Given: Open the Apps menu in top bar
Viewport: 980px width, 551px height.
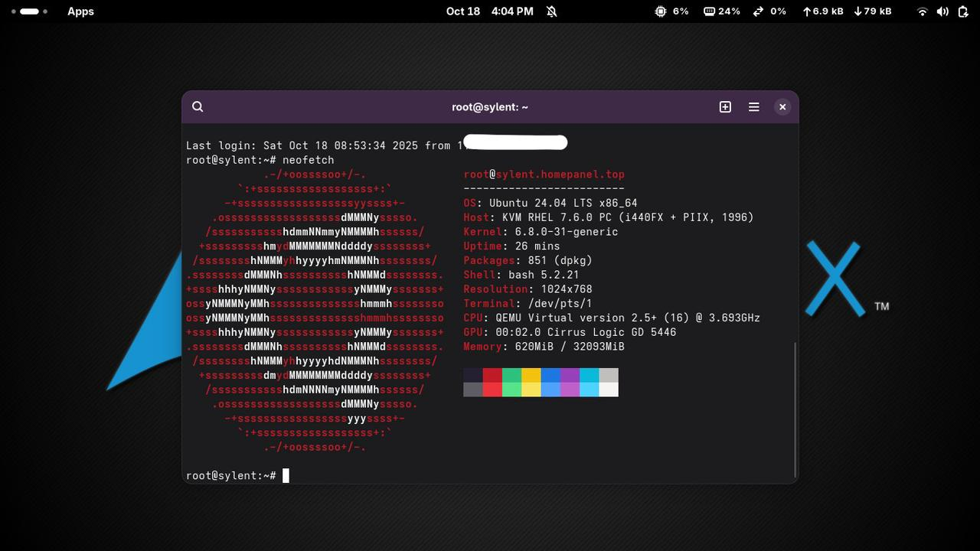Looking at the screenshot, I should coord(80,11).
